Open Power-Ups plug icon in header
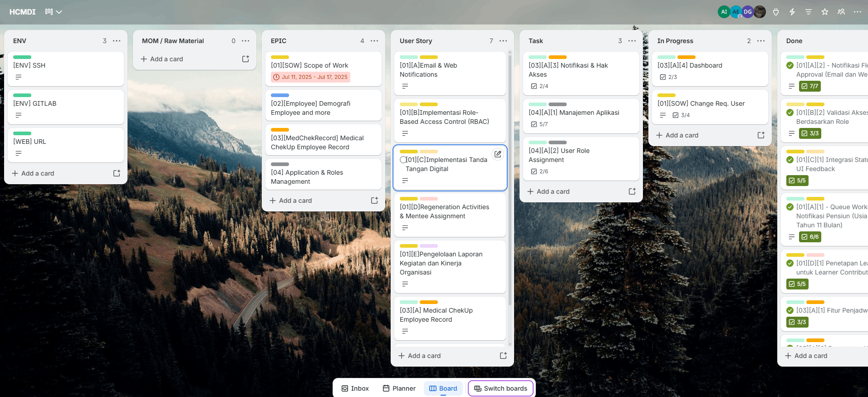The height and width of the screenshot is (397, 868). tap(776, 12)
